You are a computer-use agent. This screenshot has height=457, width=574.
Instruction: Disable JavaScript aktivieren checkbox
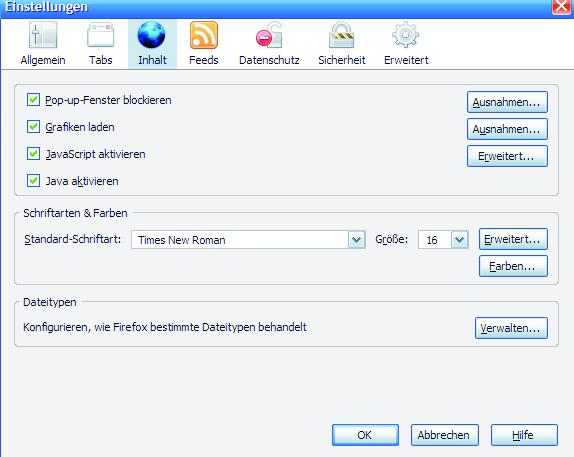coord(33,154)
